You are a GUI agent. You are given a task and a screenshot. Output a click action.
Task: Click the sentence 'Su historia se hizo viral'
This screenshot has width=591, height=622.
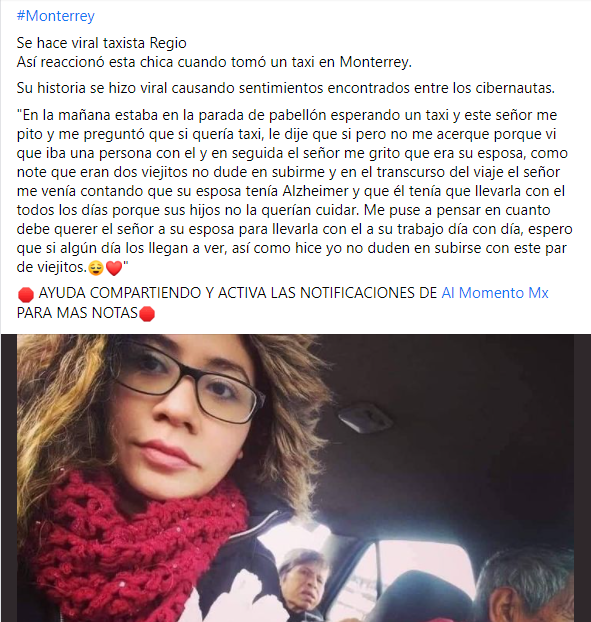92,88
